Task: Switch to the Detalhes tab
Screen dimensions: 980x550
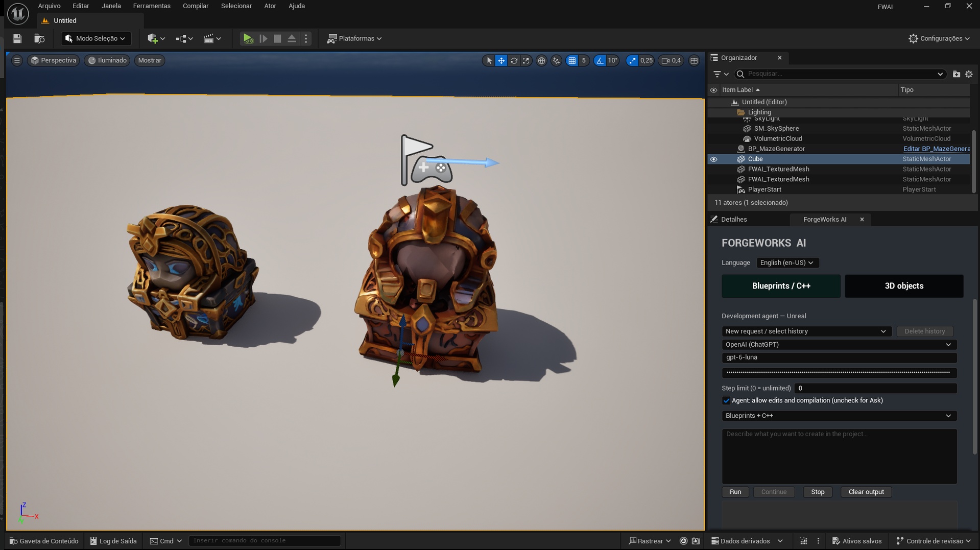Action: click(x=733, y=220)
